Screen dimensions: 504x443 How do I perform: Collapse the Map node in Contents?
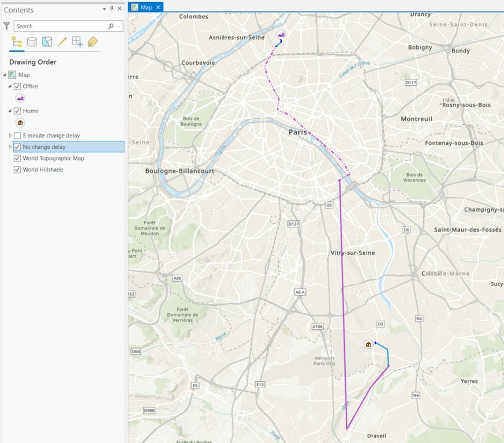coord(5,75)
